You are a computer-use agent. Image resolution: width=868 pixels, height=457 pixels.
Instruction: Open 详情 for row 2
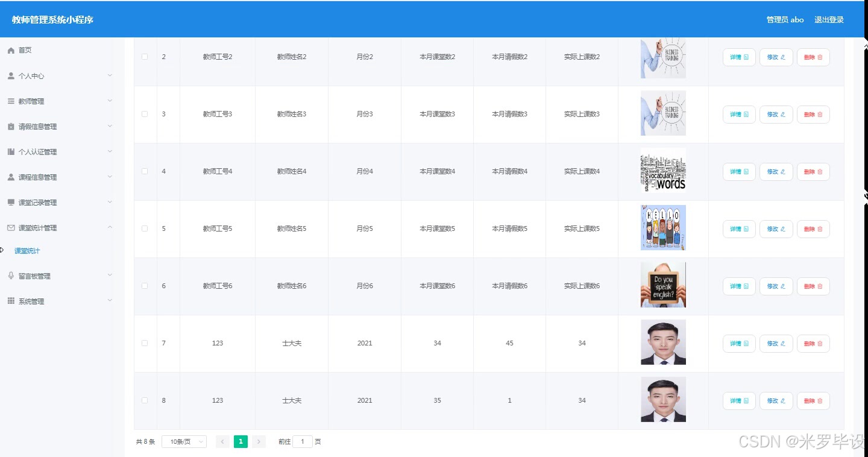tap(739, 57)
